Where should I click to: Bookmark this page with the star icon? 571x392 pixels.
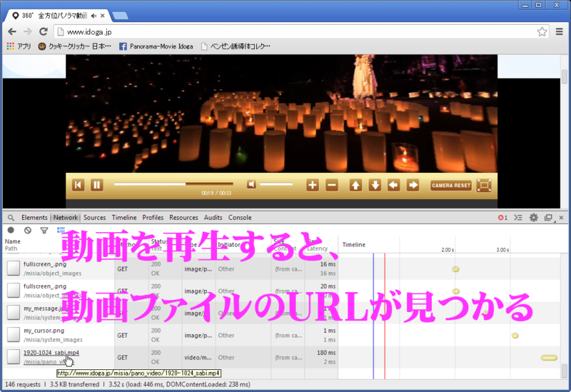(542, 32)
